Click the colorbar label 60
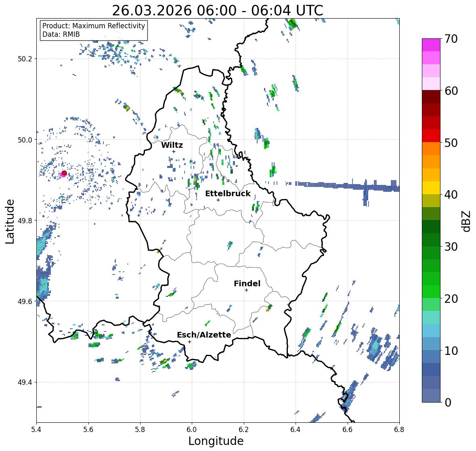 click(451, 91)
